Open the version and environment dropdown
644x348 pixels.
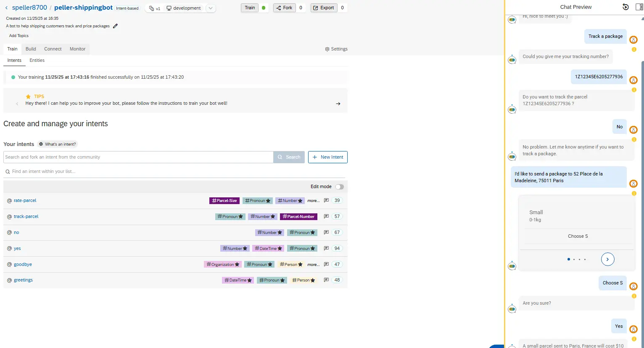point(211,8)
